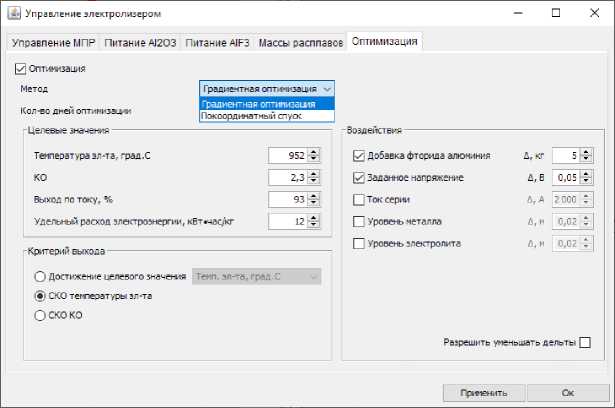
Task: Click the Применить button
Action: [x=484, y=393]
